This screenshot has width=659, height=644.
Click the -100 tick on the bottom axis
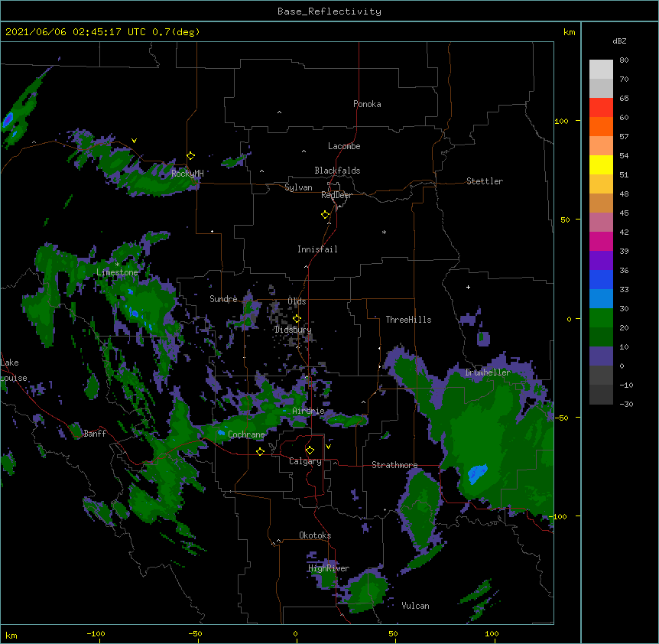(96, 633)
